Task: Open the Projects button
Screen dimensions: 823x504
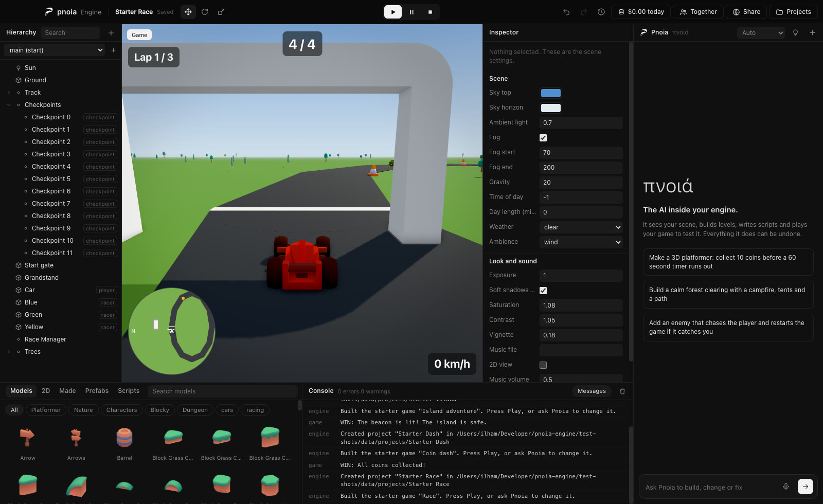Action: (x=794, y=12)
